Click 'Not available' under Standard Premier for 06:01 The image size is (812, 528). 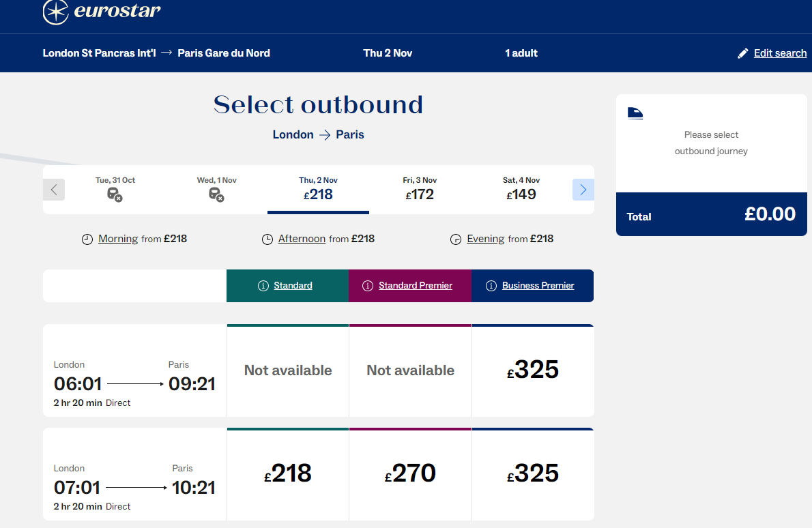pos(411,370)
